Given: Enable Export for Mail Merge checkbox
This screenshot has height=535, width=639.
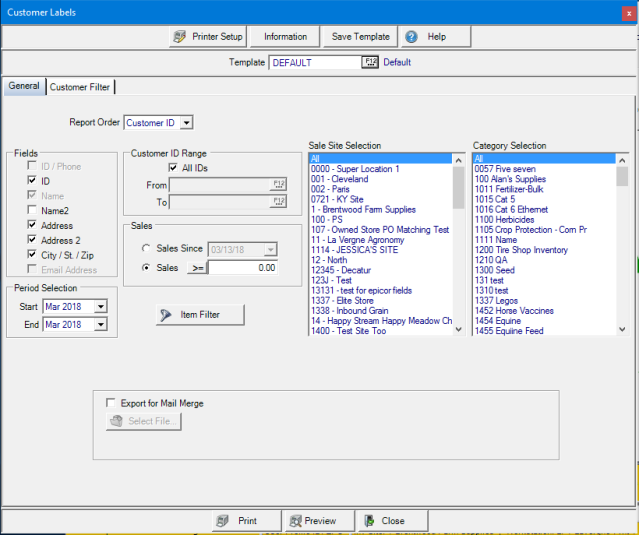Looking at the screenshot, I should coord(111,403).
